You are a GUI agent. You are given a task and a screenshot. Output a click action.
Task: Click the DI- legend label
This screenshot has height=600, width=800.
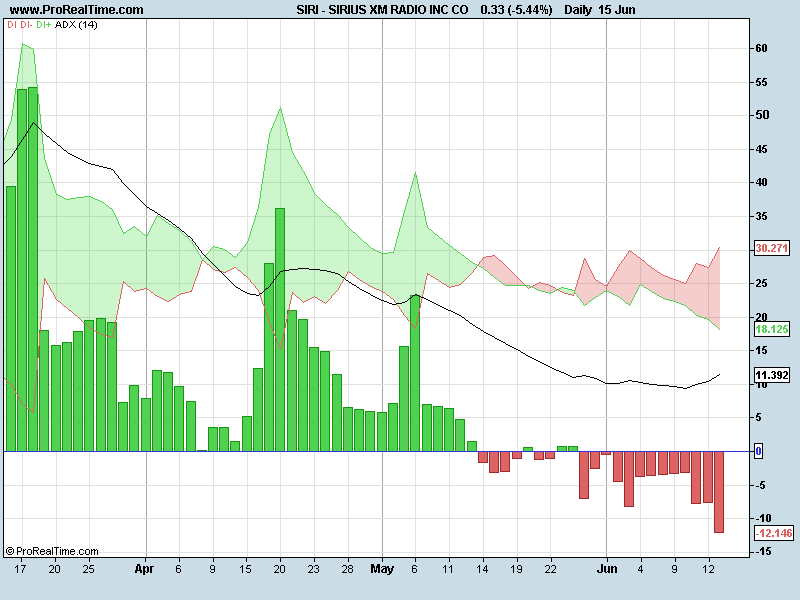tap(27, 24)
